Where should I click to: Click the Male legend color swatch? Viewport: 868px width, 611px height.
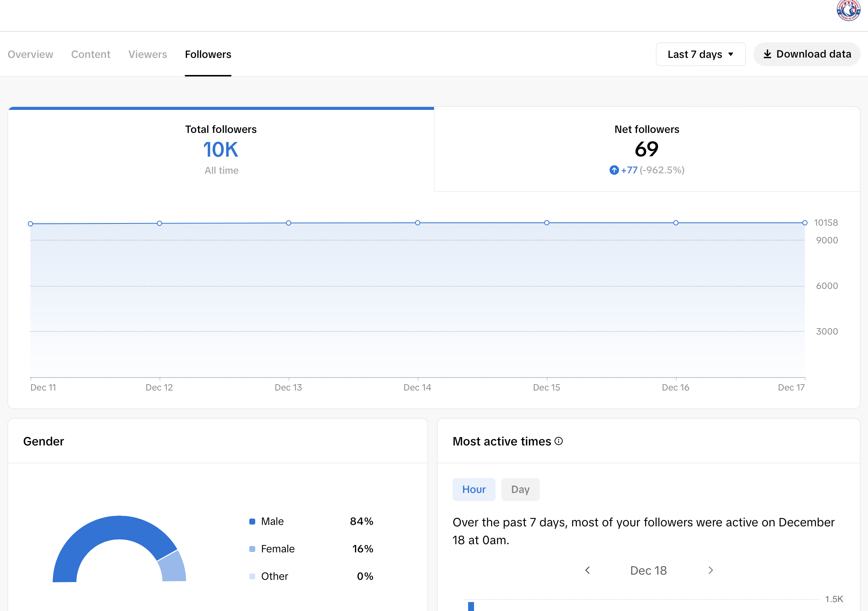pos(252,521)
